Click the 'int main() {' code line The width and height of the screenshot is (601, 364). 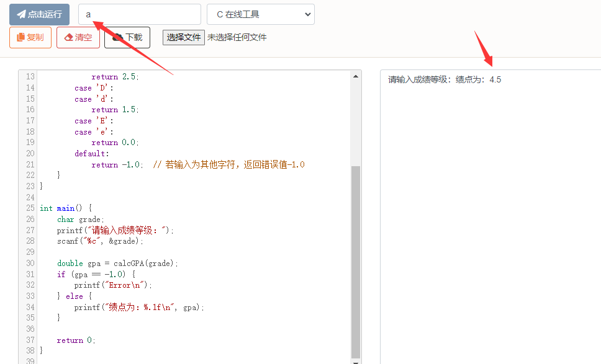[66, 208]
